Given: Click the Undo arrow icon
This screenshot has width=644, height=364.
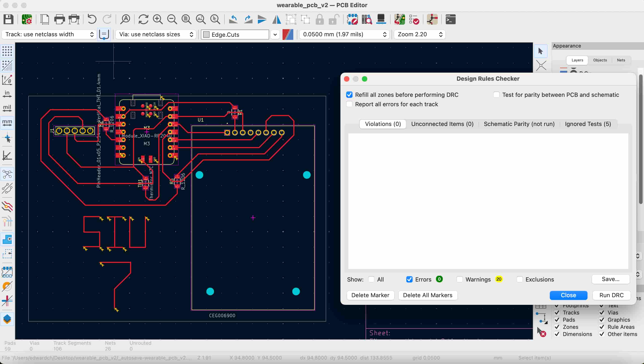Looking at the screenshot, I should click(92, 19).
